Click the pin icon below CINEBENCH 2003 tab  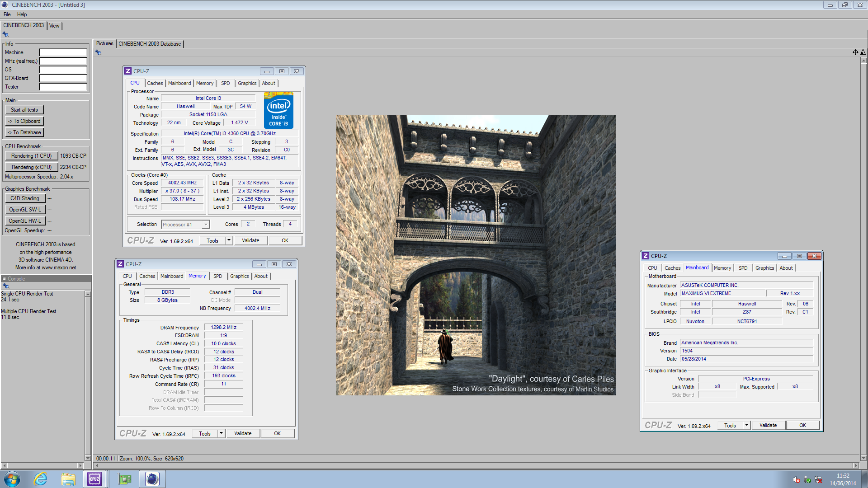pyautogui.click(x=5, y=34)
